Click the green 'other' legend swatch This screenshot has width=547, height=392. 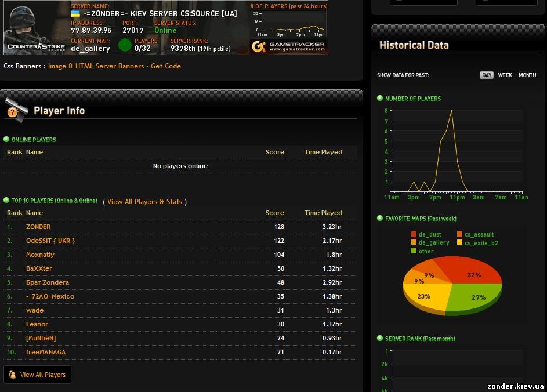[x=414, y=251]
